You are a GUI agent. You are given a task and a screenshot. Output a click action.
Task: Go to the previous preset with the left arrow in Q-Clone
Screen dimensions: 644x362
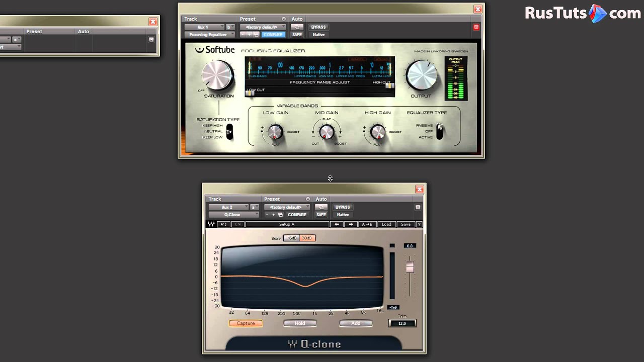tap(337, 224)
